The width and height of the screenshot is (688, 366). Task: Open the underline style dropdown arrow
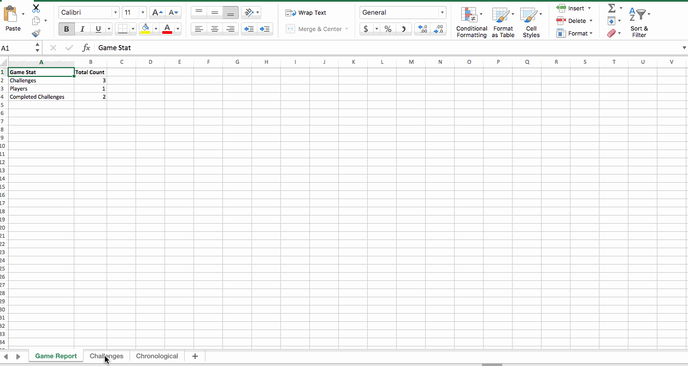(109, 29)
